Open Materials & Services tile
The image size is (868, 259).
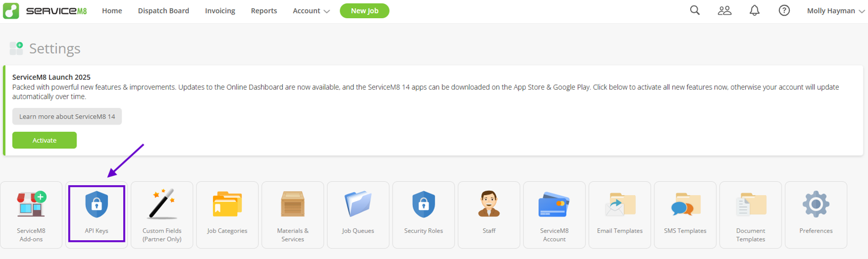[293, 215]
